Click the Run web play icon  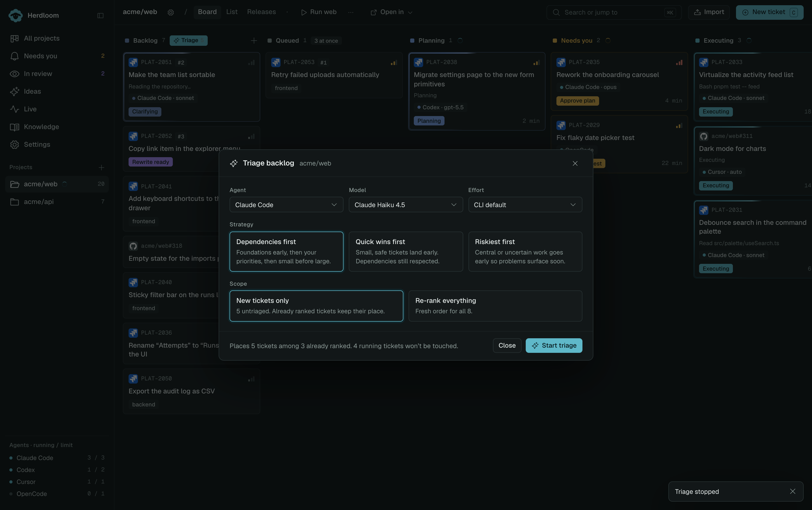[x=304, y=12]
